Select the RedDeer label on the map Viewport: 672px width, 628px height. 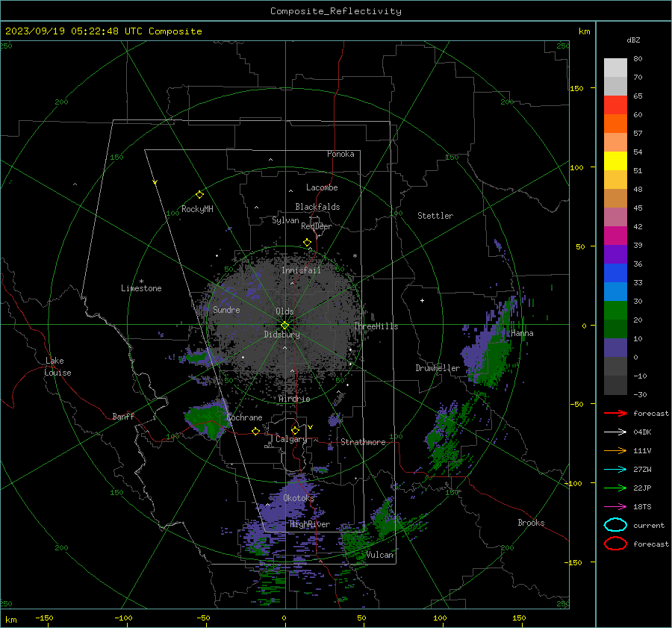[317, 226]
